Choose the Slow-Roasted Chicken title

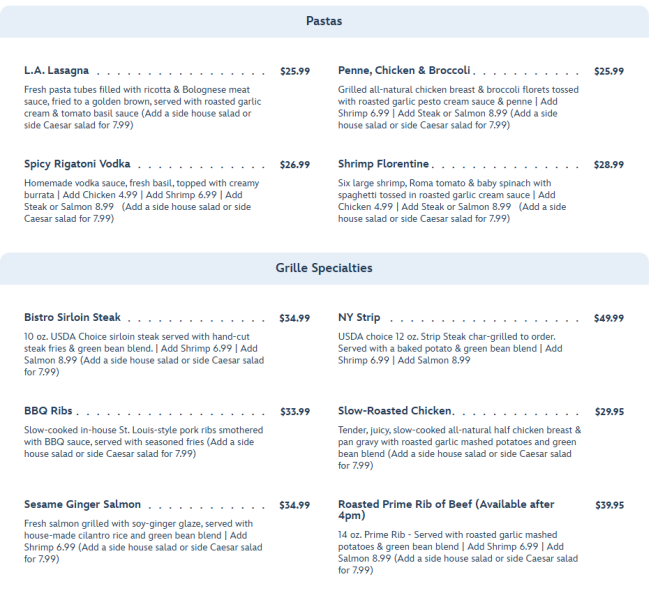click(x=395, y=411)
